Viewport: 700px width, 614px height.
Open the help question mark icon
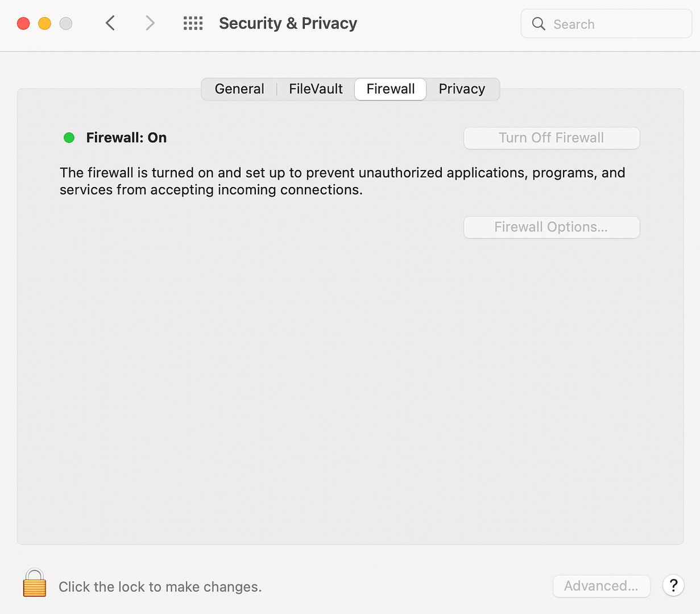(673, 586)
